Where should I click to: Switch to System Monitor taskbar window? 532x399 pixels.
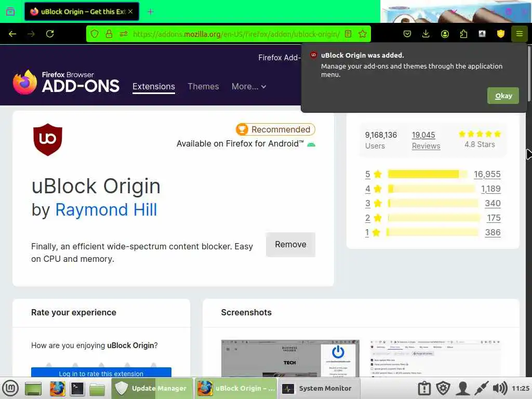318,389
